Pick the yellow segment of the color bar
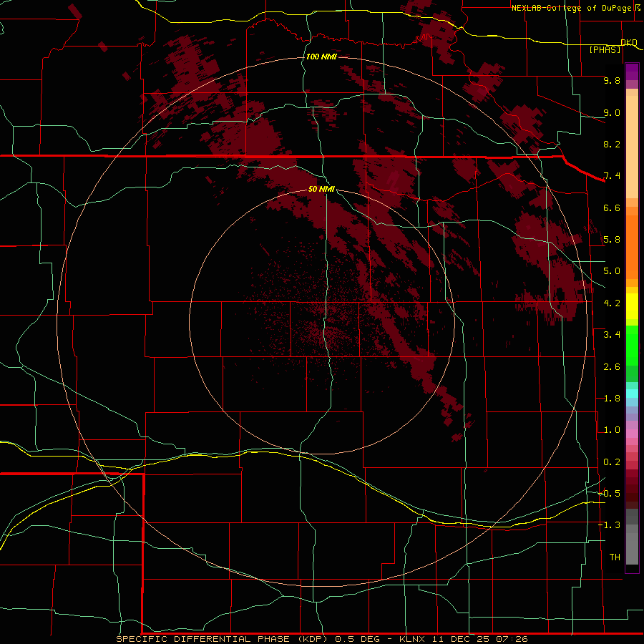644x644 pixels. coord(632,306)
